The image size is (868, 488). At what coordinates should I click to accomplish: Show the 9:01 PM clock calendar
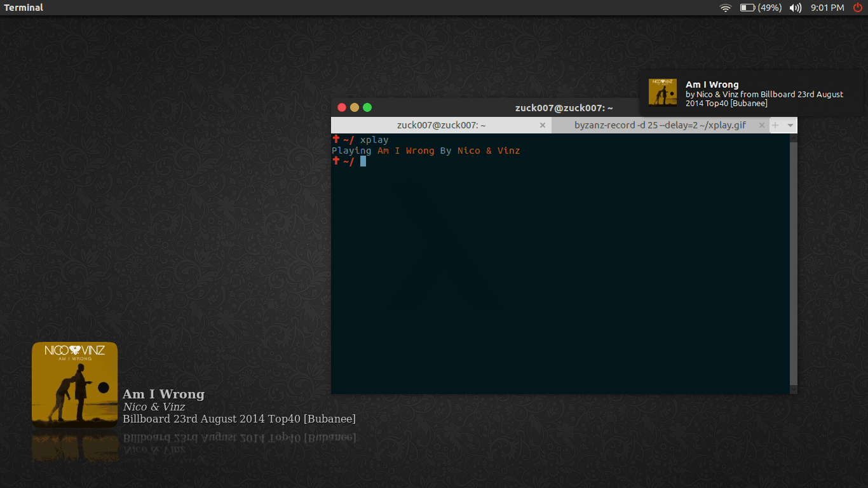(827, 8)
